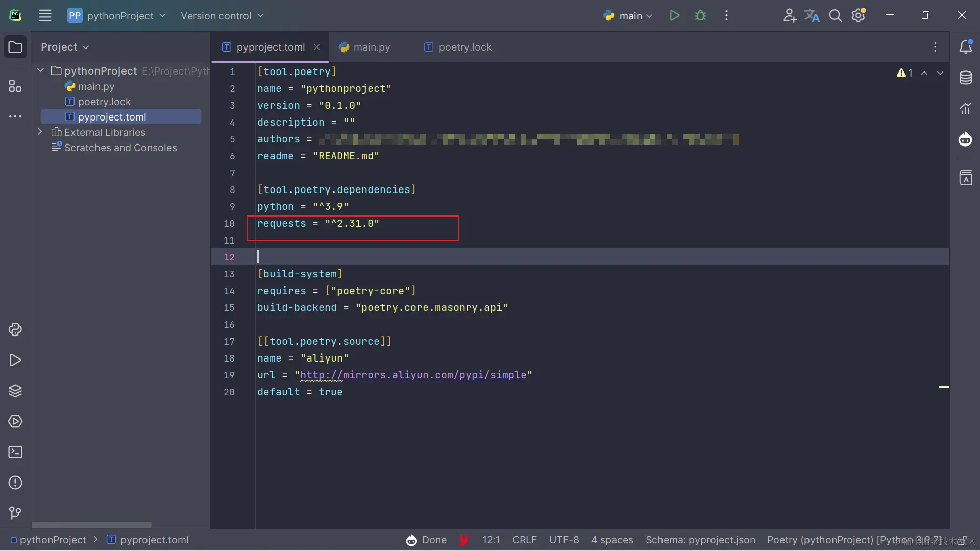
Task: Open the Problems tool window
Action: click(15, 483)
